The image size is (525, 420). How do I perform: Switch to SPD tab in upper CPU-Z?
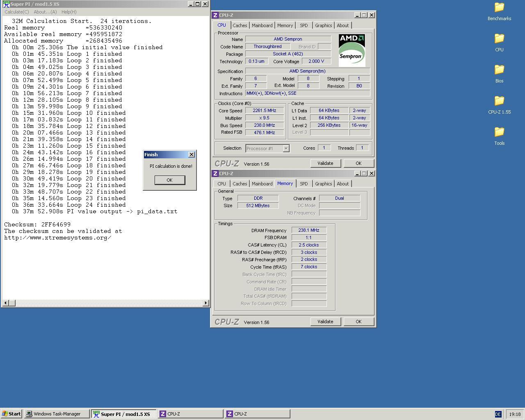coord(304,25)
